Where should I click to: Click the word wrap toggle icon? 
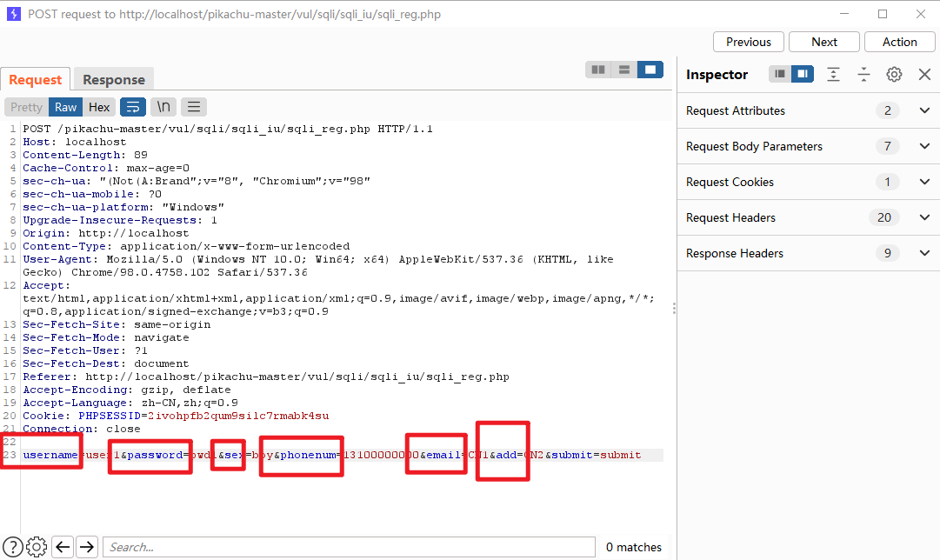click(133, 107)
